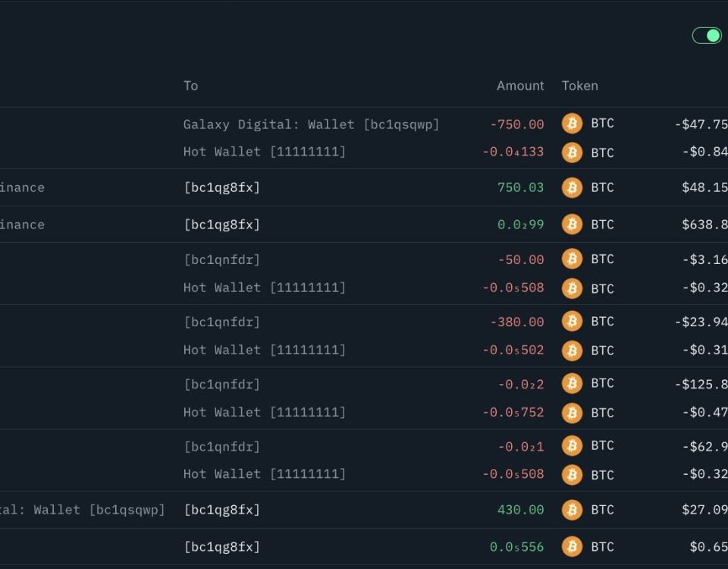Sort by the Token column header
The width and height of the screenshot is (728, 569).
[580, 86]
